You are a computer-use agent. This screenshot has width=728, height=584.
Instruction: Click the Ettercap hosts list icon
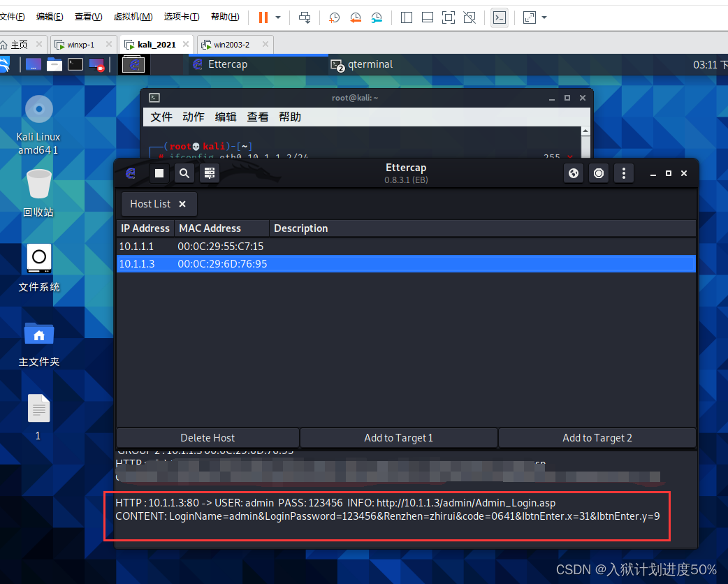(210, 173)
